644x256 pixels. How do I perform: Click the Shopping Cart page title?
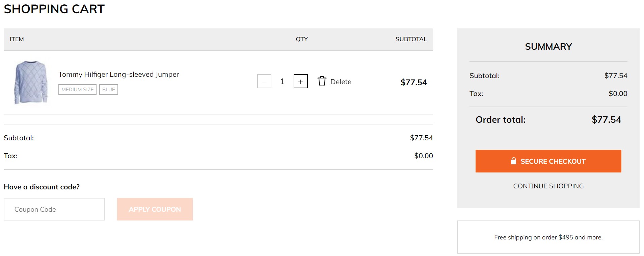pos(54,9)
